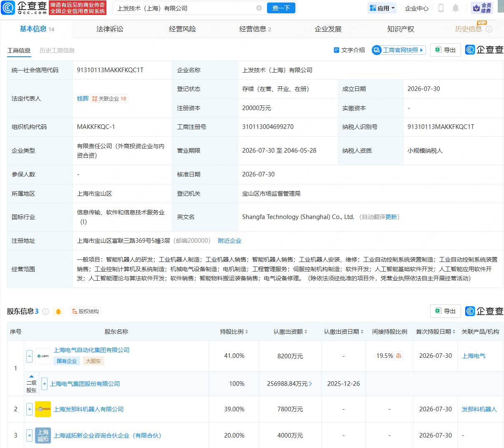
Task: Switch to 经营信息 tab
Action: click(255, 29)
